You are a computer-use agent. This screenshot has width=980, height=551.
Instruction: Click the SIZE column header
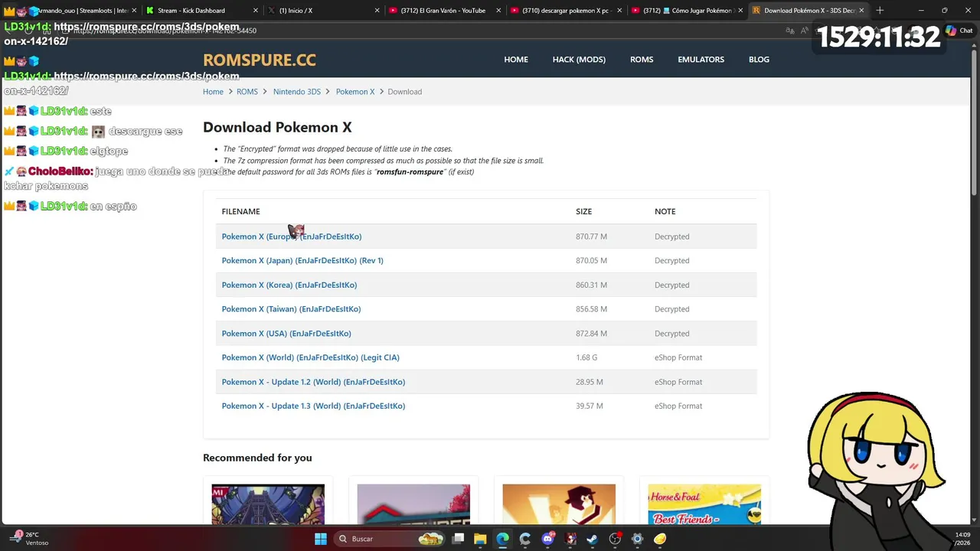click(x=583, y=211)
